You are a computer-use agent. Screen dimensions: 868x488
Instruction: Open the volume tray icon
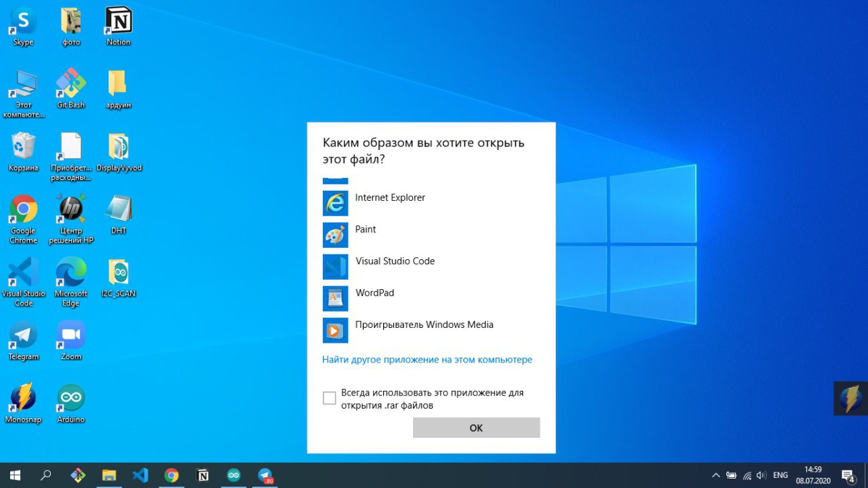click(762, 475)
